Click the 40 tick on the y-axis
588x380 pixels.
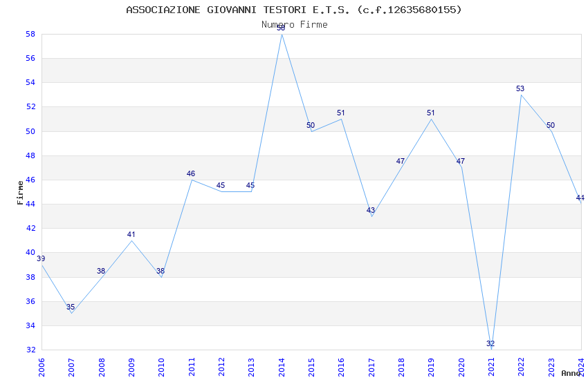coord(30,253)
